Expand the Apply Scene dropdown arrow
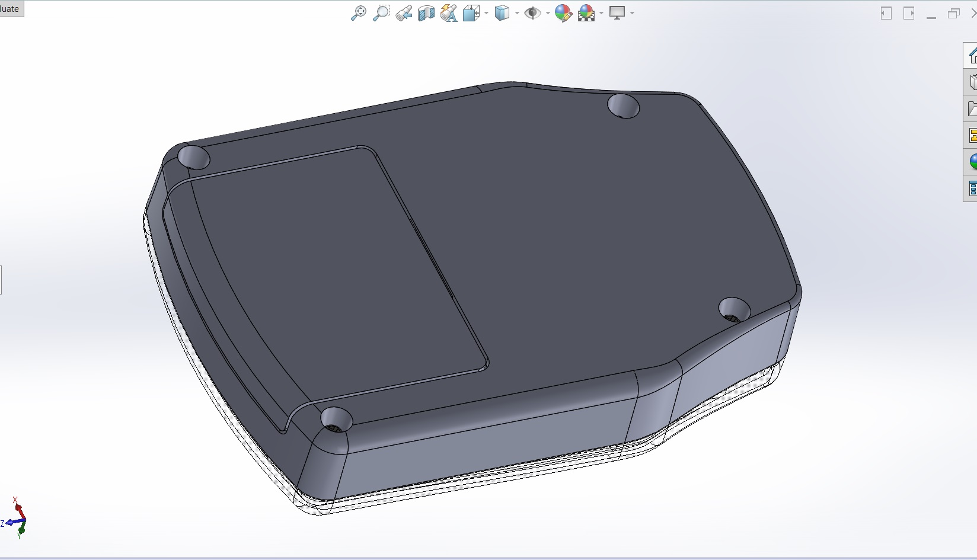This screenshot has width=977, height=560. [x=601, y=13]
